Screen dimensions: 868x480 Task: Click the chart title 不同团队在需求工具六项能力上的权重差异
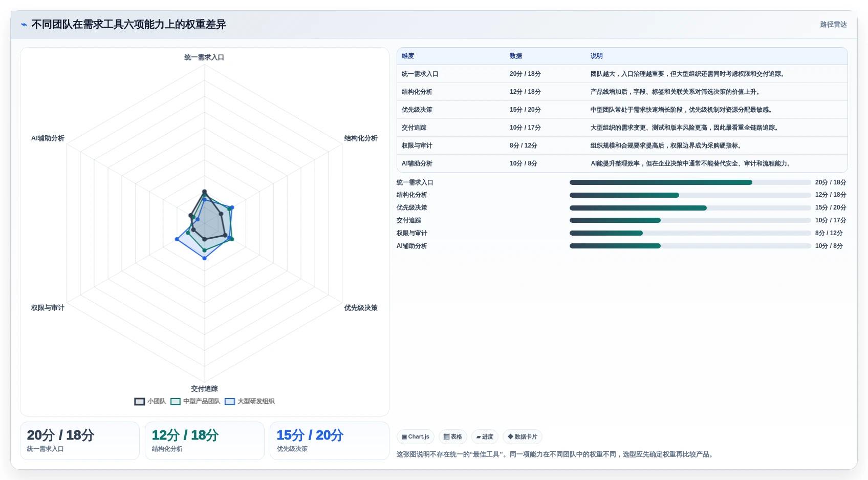[128, 25]
